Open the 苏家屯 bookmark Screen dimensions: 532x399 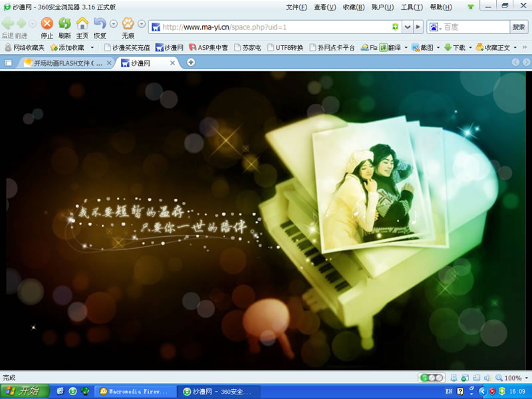[x=247, y=48]
